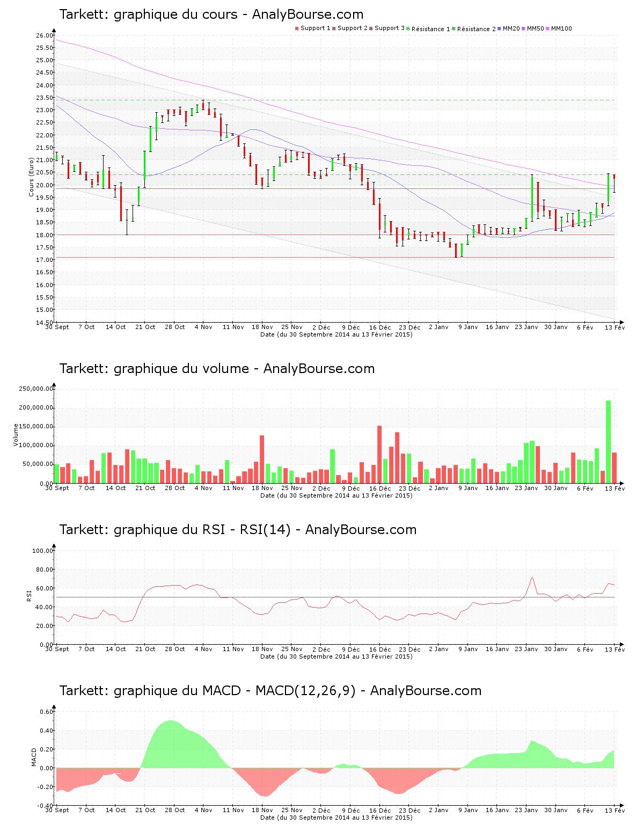Click the Résistance 2 legend label
644x832 pixels.
pos(477,28)
